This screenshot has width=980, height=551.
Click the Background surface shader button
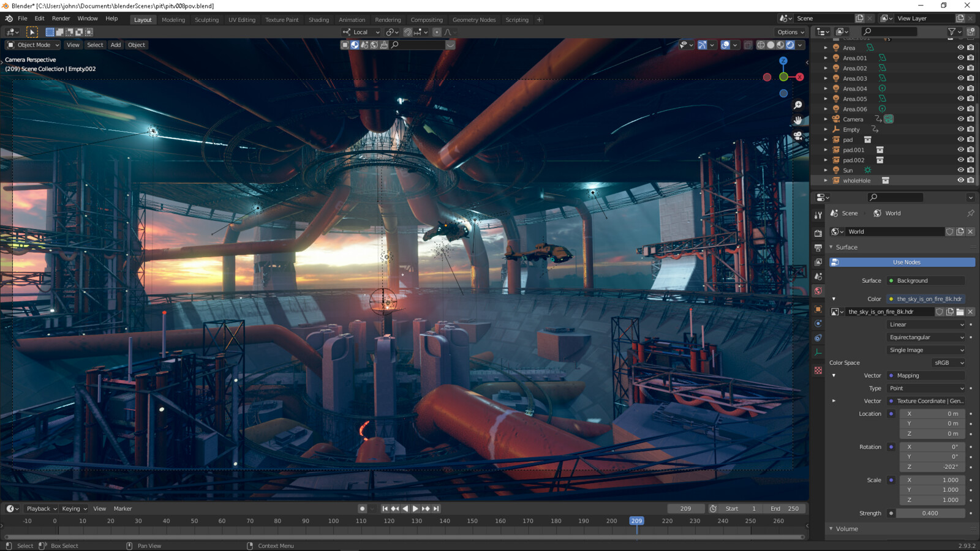pyautogui.click(x=926, y=280)
